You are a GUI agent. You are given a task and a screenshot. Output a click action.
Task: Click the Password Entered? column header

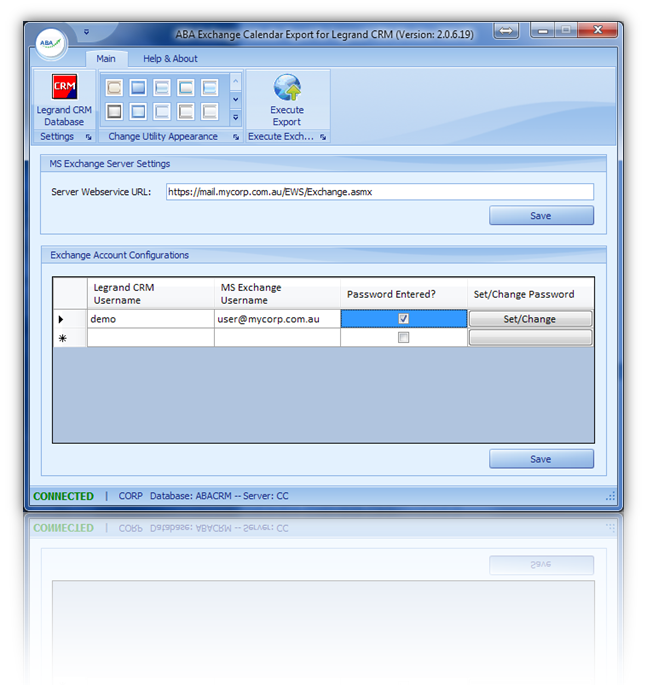tap(404, 294)
